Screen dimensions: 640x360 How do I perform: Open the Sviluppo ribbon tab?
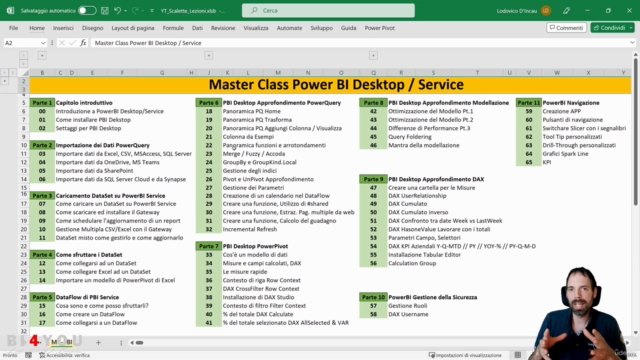tap(322, 28)
